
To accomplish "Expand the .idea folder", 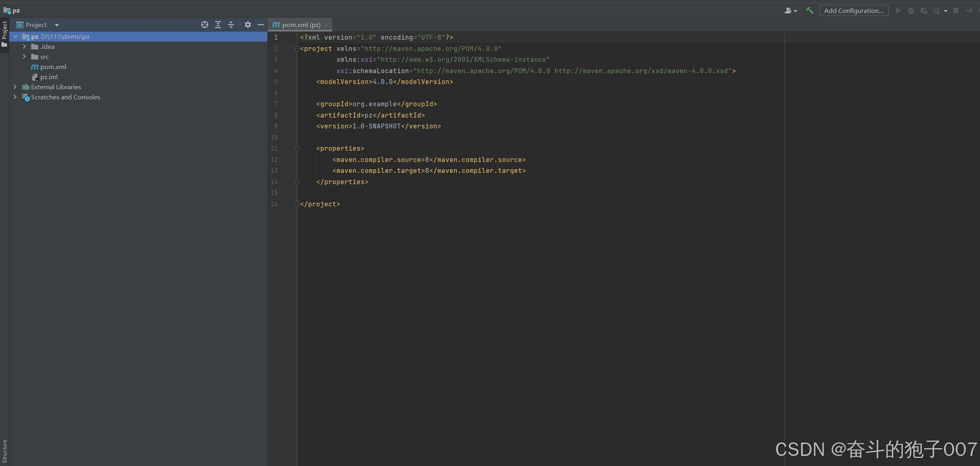I will pyautogui.click(x=24, y=46).
